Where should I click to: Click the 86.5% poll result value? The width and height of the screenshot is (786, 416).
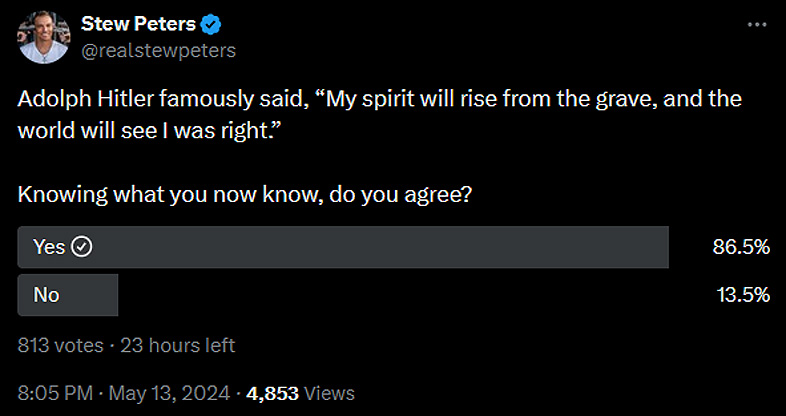(x=740, y=247)
